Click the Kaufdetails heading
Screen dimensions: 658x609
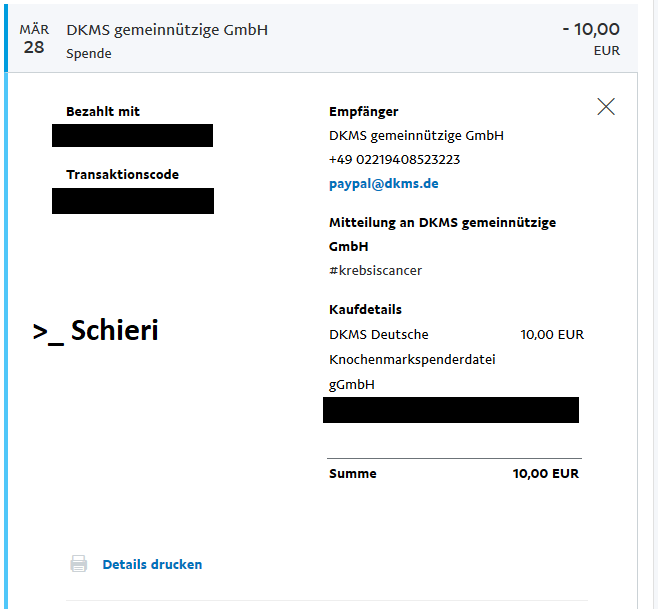[x=365, y=309]
